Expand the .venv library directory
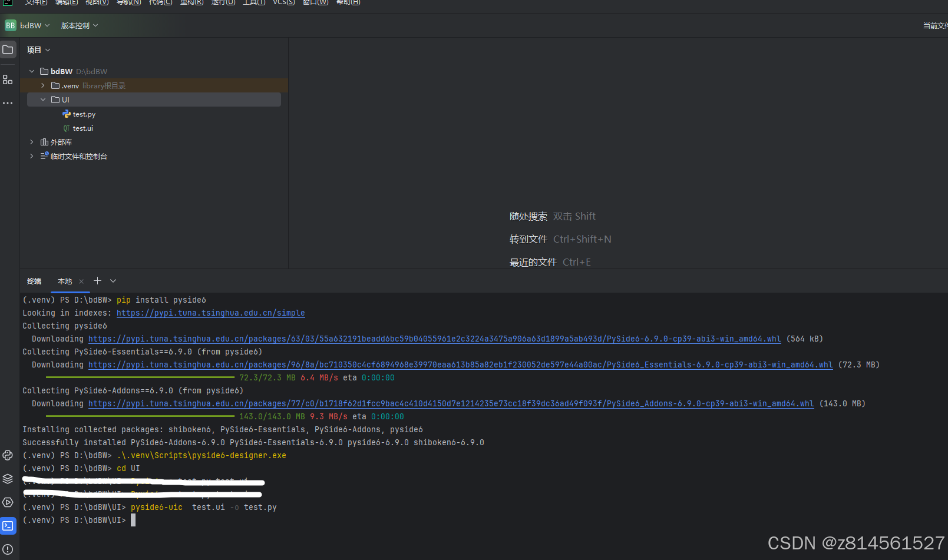The width and height of the screenshot is (948, 560). pos(42,85)
